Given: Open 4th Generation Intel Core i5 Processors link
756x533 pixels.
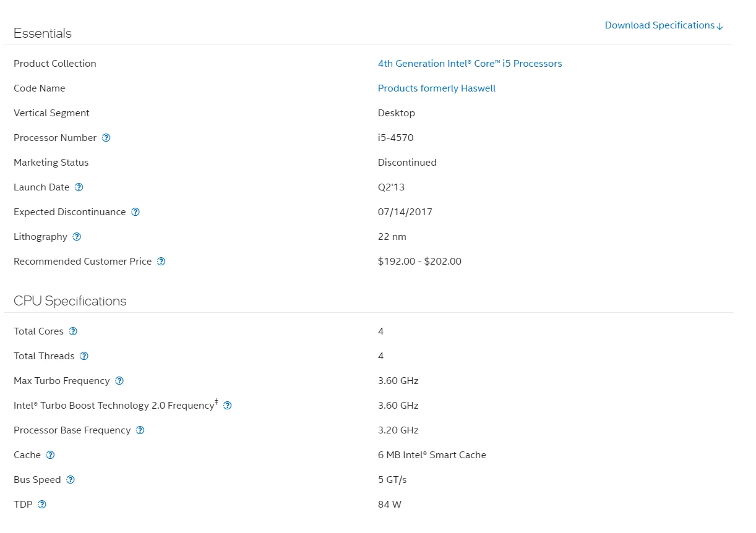Looking at the screenshot, I should coord(470,64).
